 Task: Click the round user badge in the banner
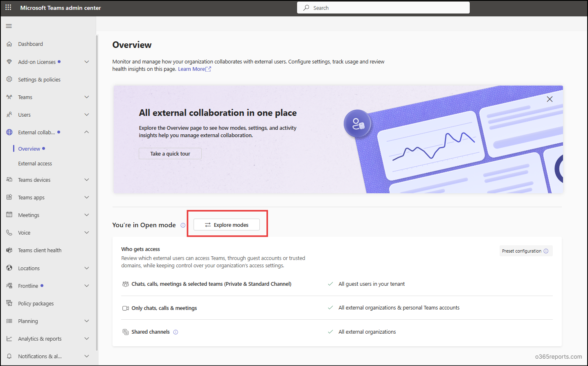pyautogui.click(x=357, y=123)
